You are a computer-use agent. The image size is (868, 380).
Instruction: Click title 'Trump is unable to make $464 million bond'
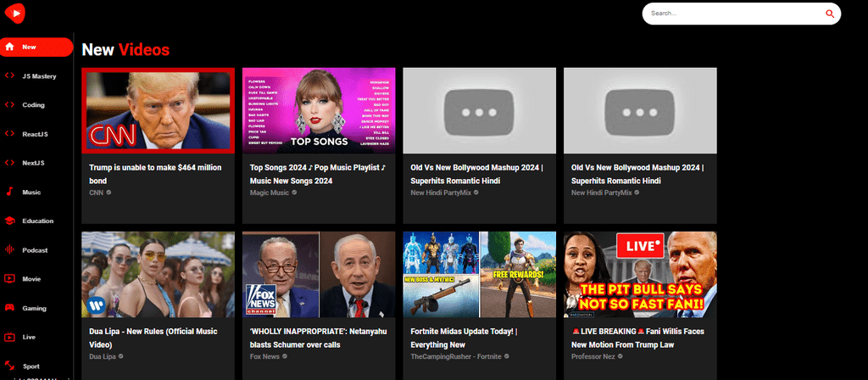click(x=156, y=174)
